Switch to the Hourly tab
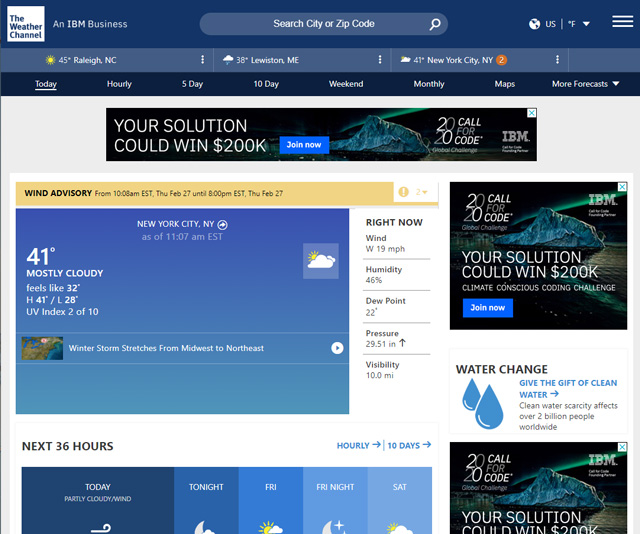 (x=119, y=84)
